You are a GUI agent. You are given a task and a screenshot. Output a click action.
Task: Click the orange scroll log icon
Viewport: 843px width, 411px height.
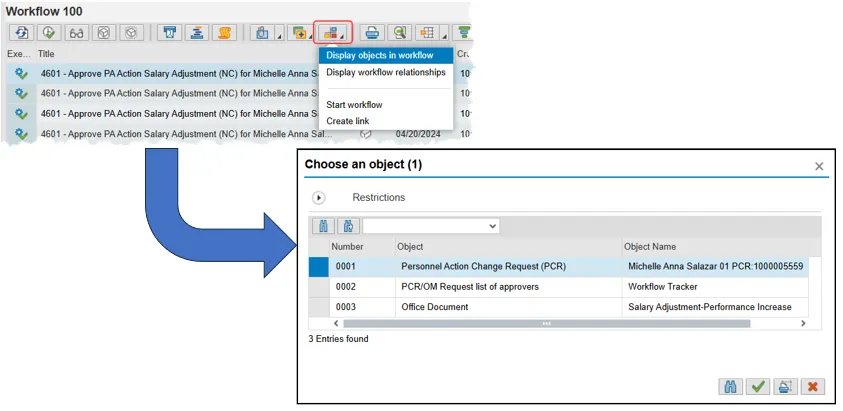[x=224, y=33]
